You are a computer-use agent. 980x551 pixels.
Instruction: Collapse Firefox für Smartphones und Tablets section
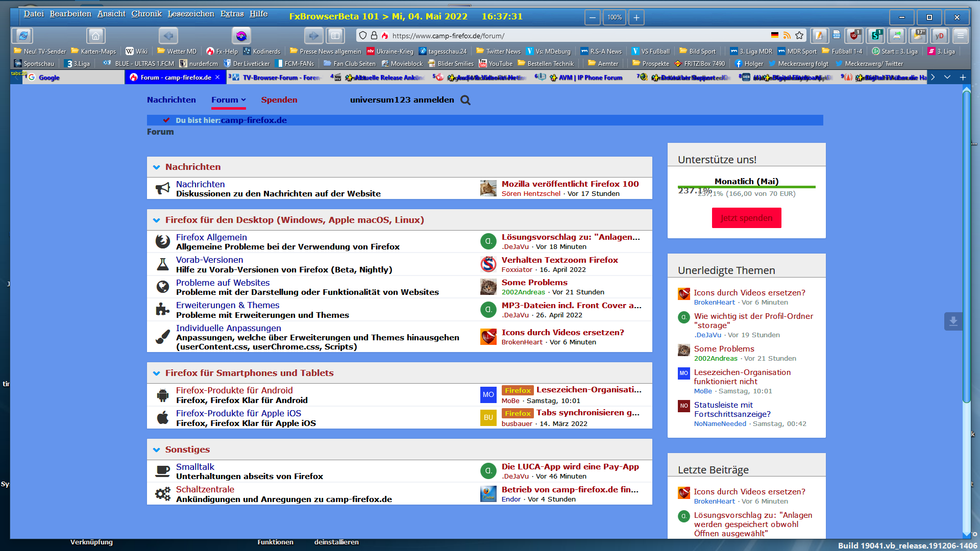(156, 373)
